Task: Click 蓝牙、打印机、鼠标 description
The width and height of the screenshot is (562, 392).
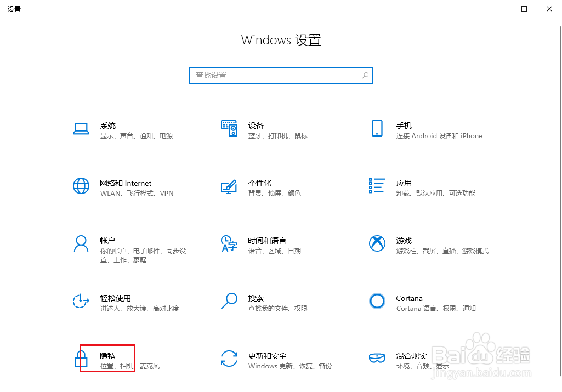Action: (x=278, y=136)
